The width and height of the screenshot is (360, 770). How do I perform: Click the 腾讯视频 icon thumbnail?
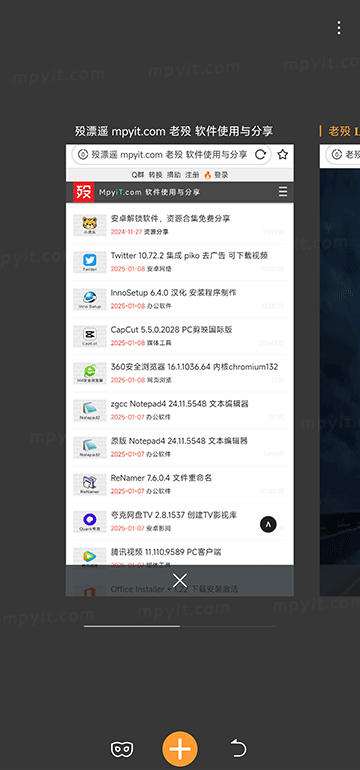click(x=90, y=557)
